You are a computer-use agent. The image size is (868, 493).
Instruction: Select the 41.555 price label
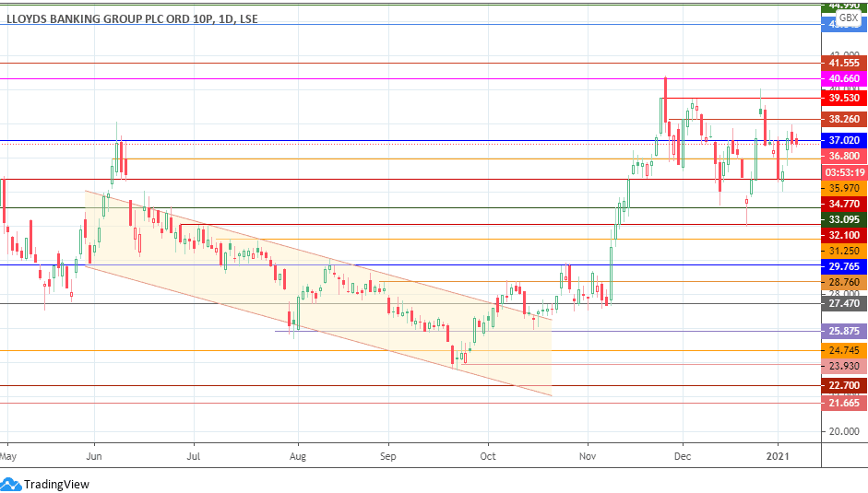844,63
